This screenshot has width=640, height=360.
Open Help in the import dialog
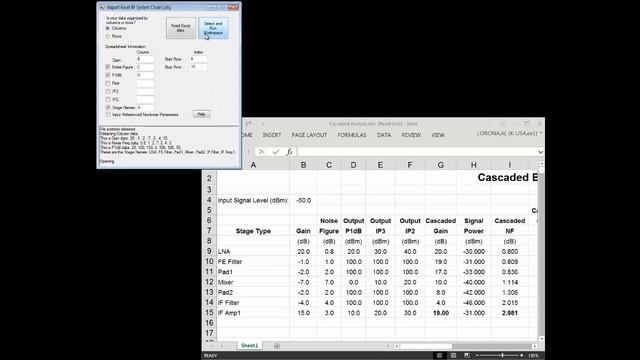(201, 114)
